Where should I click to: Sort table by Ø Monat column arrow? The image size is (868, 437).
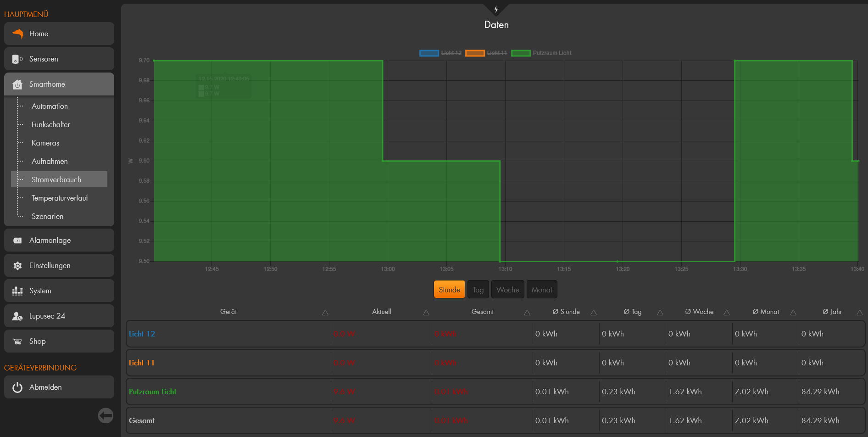pos(793,313)
